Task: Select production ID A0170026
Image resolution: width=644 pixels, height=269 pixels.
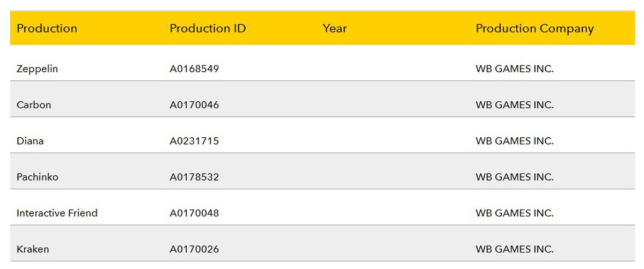Action: [194, 249]
